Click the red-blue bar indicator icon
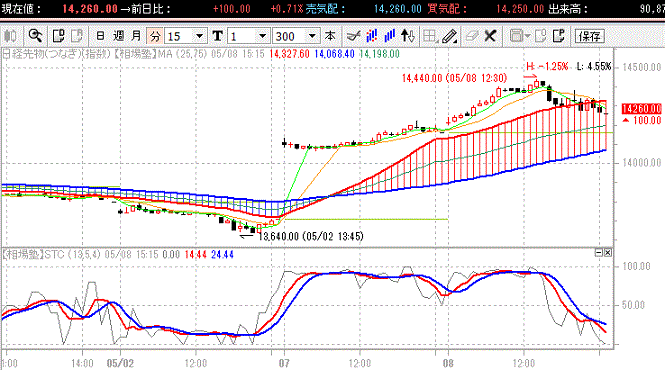Image resolution: width=665 pixels, height=370 pixels. coord(372,36)
